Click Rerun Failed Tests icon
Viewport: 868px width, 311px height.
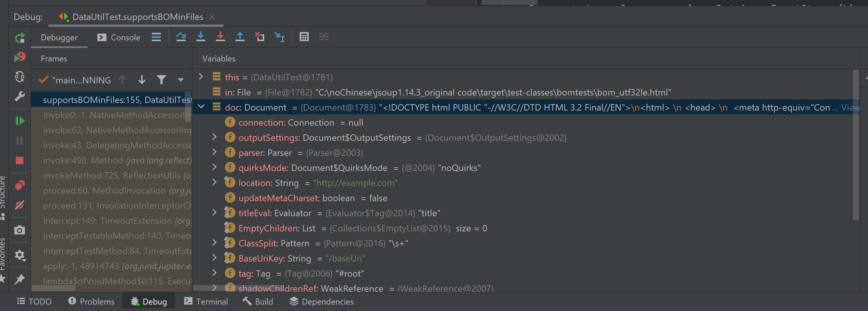[20, 57]
